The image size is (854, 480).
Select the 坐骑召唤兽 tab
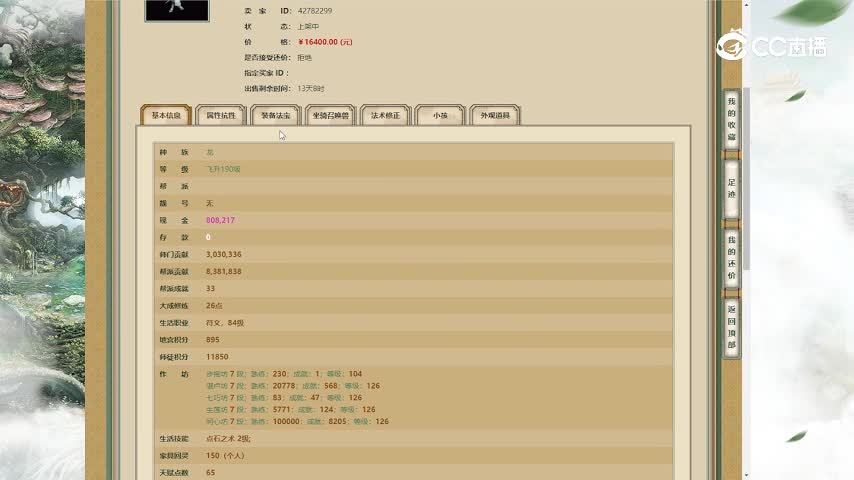pos(331,116)
